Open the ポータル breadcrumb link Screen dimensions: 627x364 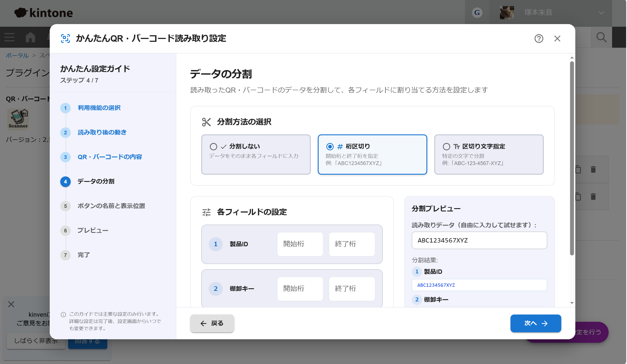(17, 55)
